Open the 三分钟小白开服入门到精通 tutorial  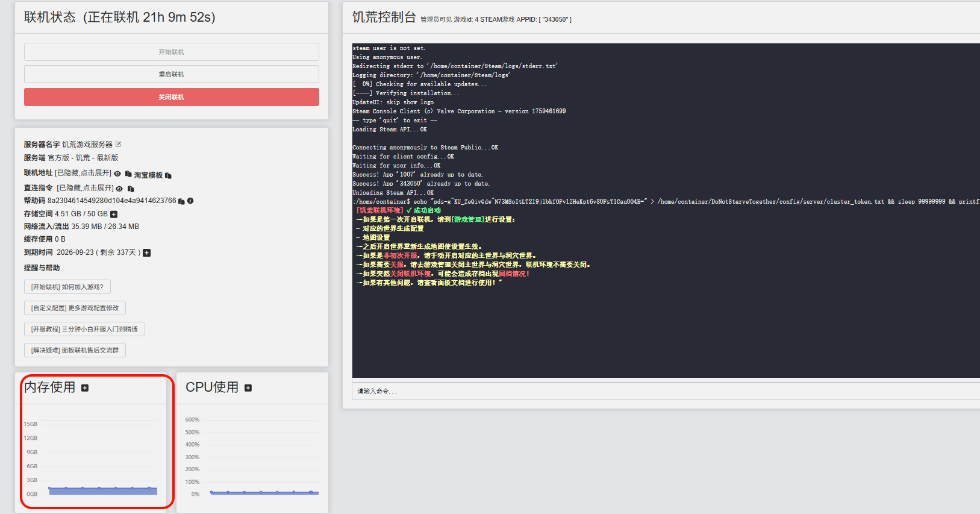84,329
